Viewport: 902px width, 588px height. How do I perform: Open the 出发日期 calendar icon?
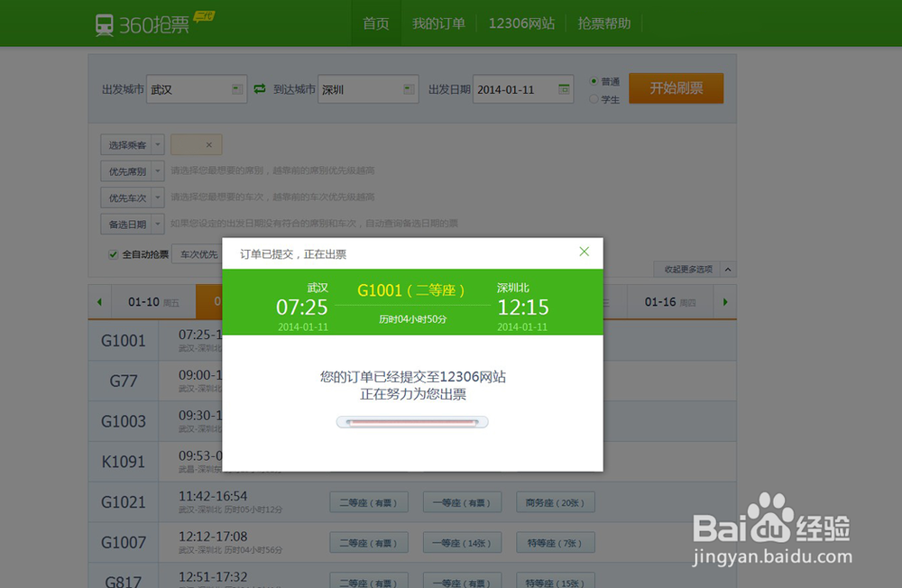564,89
